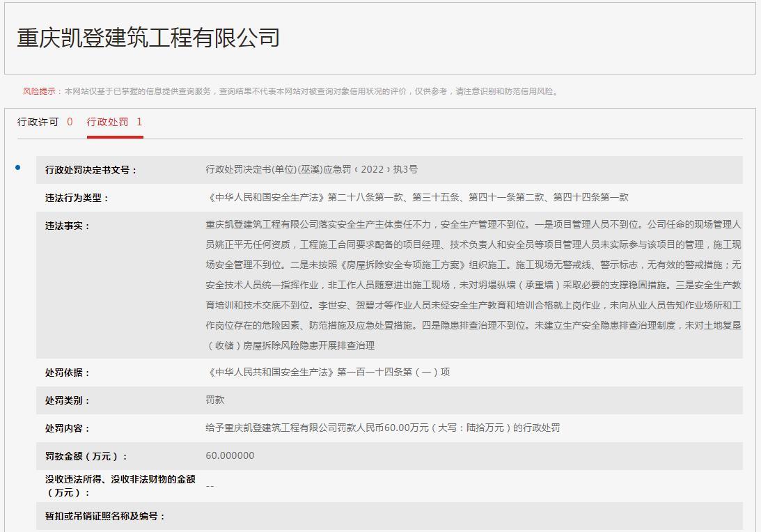Click the document number ending 执3号
761x532 pixels.
coord(312,169)
